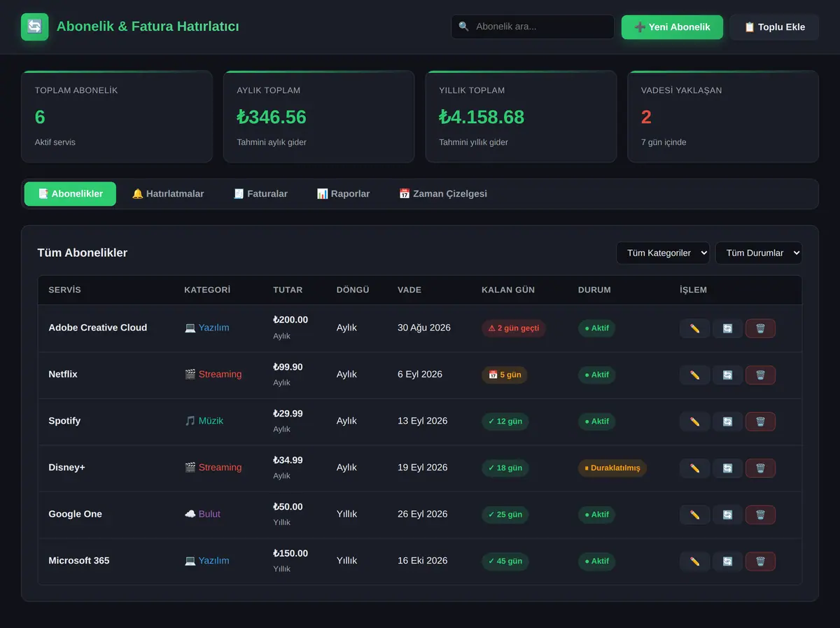Click the Bulut category in Google One row
The height and width of the screenshot is (628, 840).
202,514
